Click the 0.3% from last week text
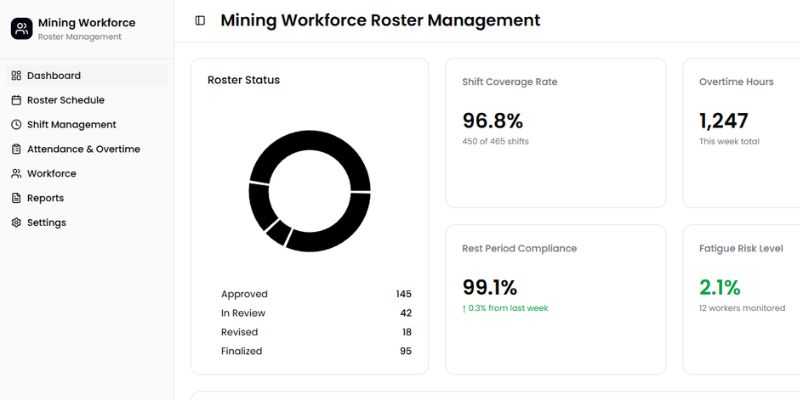Screen dimensions: 800x400 pos(505,308)
